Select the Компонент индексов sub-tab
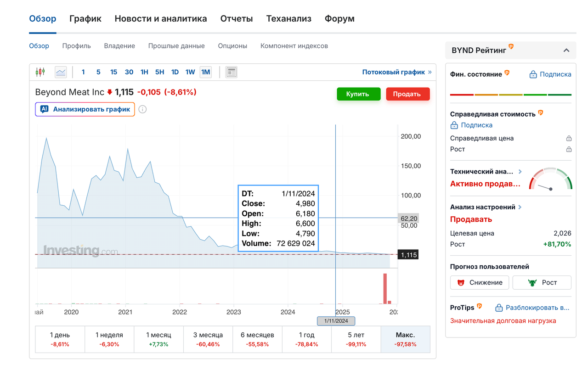 pos(294,46)
